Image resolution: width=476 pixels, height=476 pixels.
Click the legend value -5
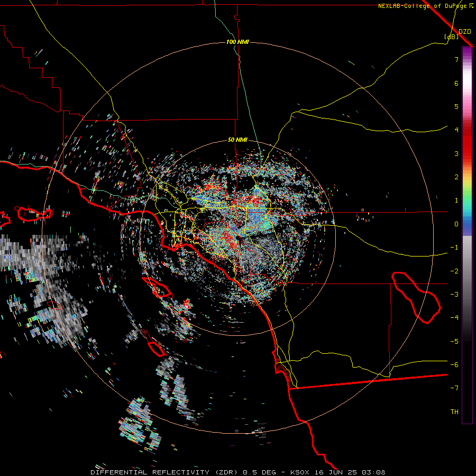coord(454,342)
